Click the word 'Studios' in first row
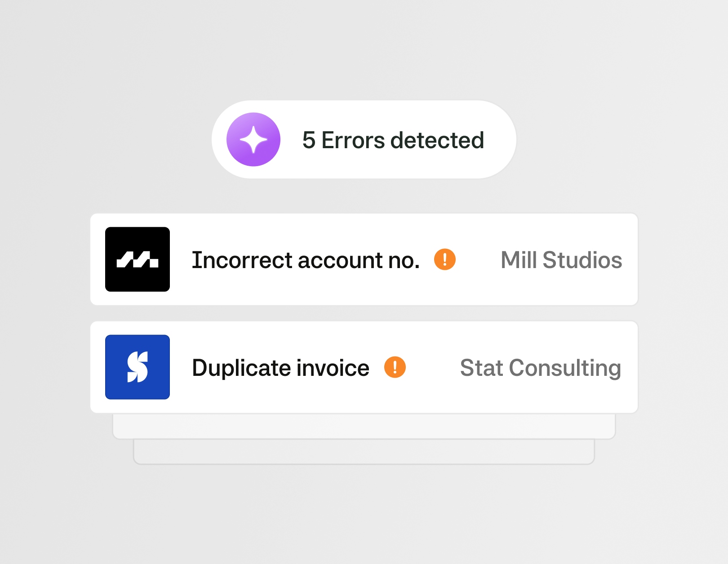The height and width of the screenshot is (564, 728). pyautogui.click(x=582, y=260)
